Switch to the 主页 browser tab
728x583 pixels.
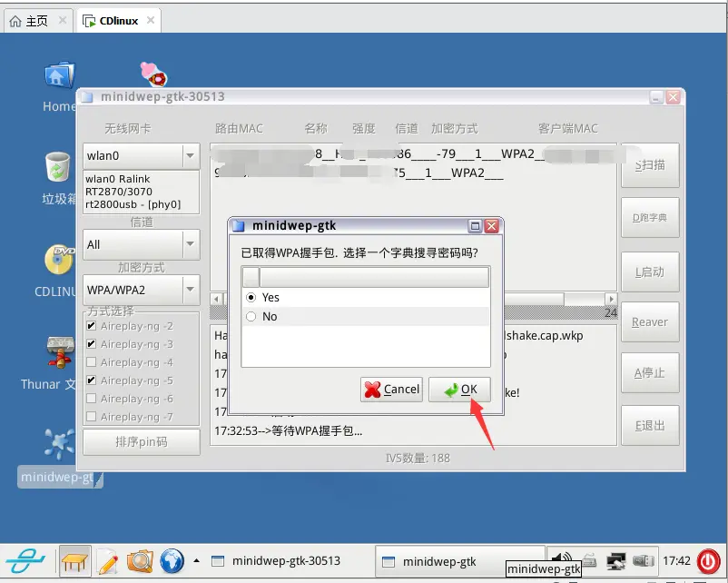coord(32,19)
